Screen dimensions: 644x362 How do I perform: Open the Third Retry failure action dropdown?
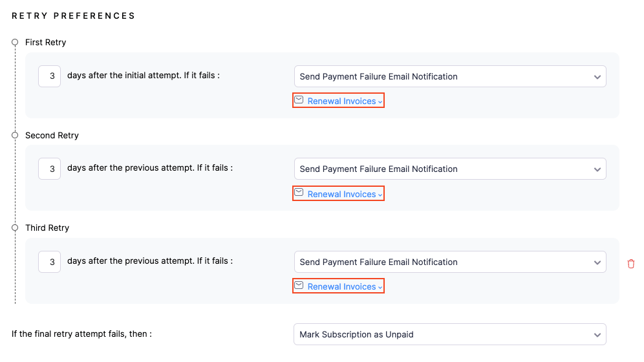pyautogui.click(x=449, y=262)
